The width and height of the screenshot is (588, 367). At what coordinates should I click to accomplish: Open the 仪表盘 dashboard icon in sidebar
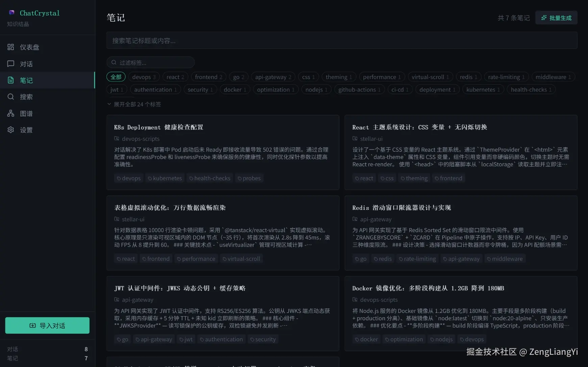click(10, 47)
